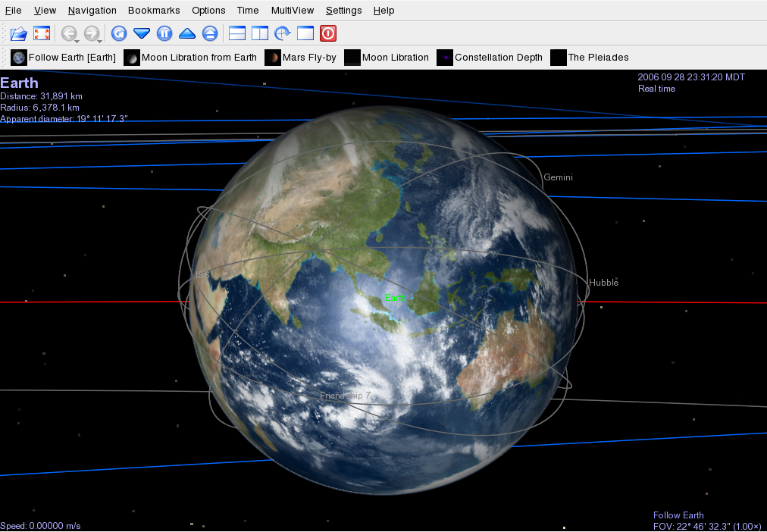
Task: Toggle full screen mode icon
Action: tap(42, 34)
